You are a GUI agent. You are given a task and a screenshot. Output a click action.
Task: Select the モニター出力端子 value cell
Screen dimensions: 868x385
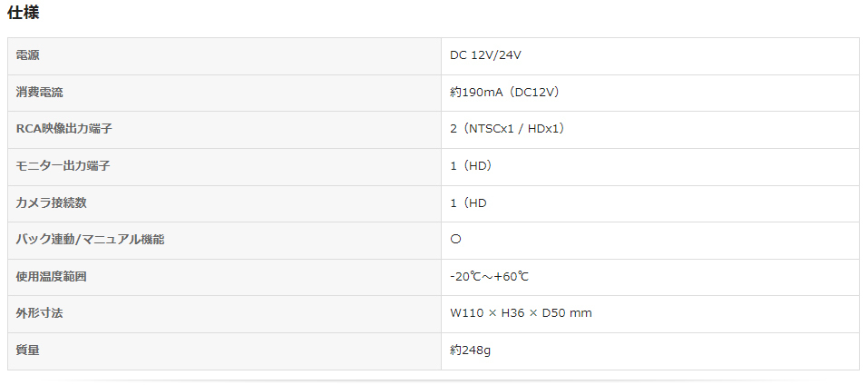471,166
